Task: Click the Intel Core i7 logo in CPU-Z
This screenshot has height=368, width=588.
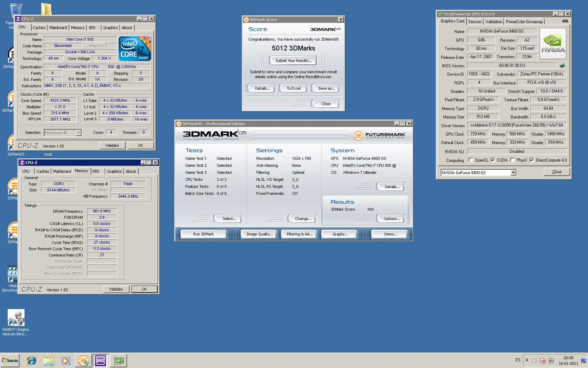Action: tap(135, 49)
